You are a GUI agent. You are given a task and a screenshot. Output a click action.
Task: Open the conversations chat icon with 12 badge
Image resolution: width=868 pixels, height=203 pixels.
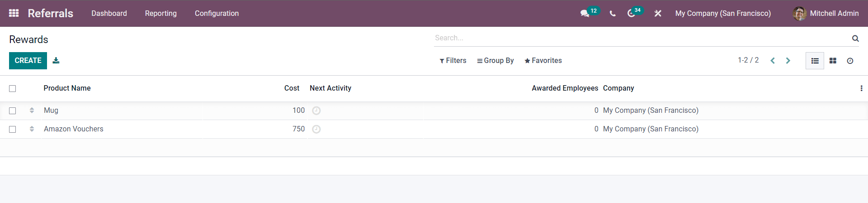coord(585,14)
